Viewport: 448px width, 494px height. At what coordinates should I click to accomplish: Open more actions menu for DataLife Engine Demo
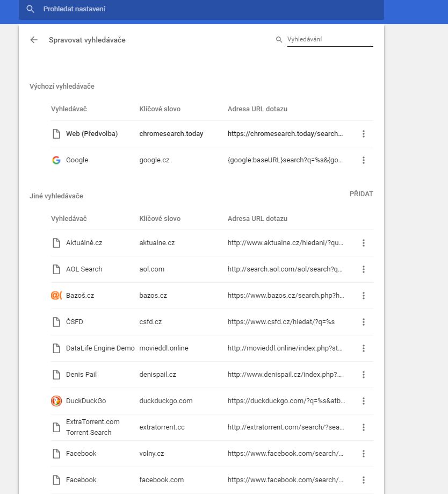(x=364, y=348)
